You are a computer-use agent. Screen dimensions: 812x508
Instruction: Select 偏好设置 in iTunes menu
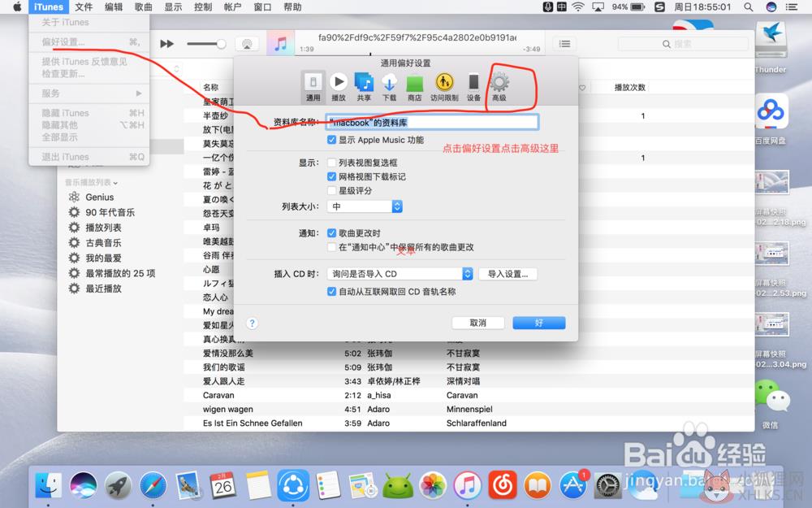point(89,42)
